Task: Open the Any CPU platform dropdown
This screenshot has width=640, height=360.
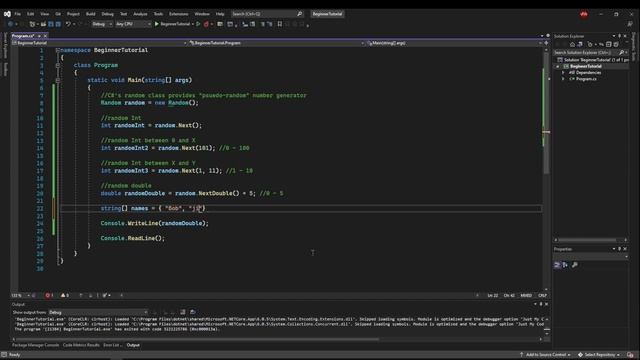Action: [133, 24]
